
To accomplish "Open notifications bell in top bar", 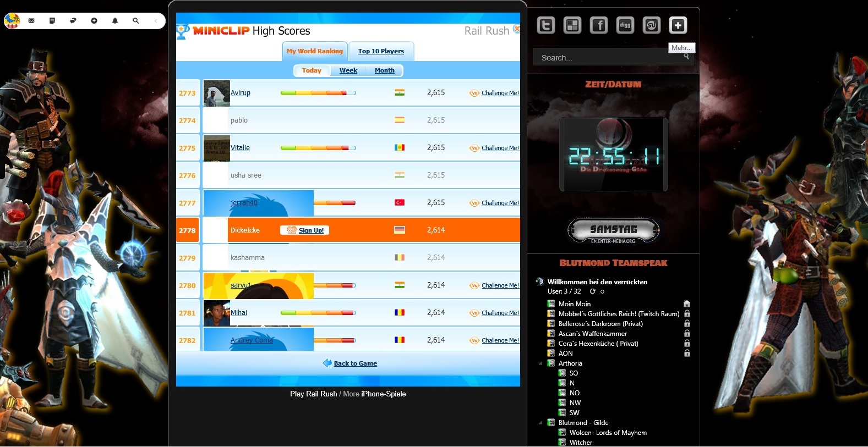I will click(x=115, y=21).
